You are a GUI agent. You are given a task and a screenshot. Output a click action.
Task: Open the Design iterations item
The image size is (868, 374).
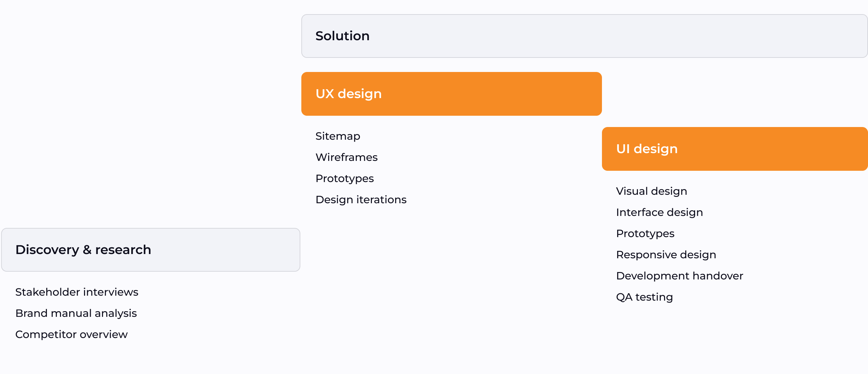pyautogui.click(x=361, y=200)
